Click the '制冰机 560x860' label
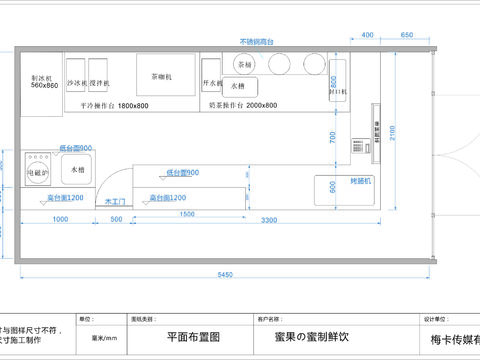 tap(44, 82)
